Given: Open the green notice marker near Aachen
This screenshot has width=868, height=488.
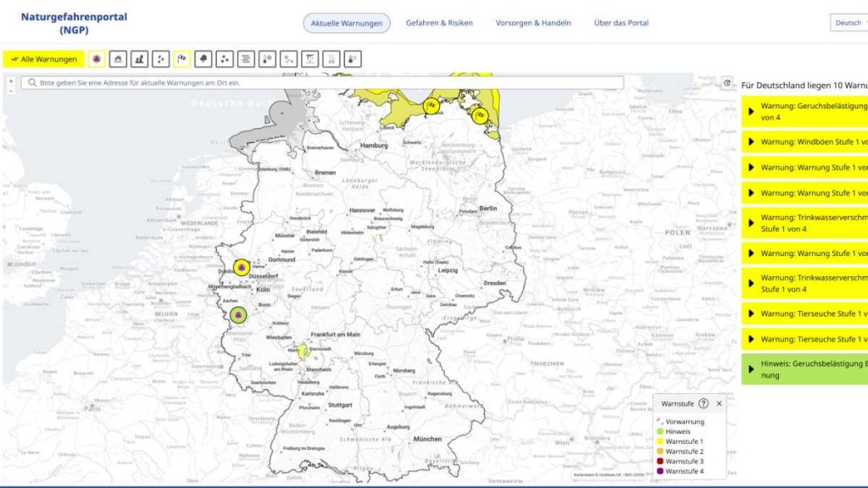Looking at the screenshot, I should [x=238, y=315].
